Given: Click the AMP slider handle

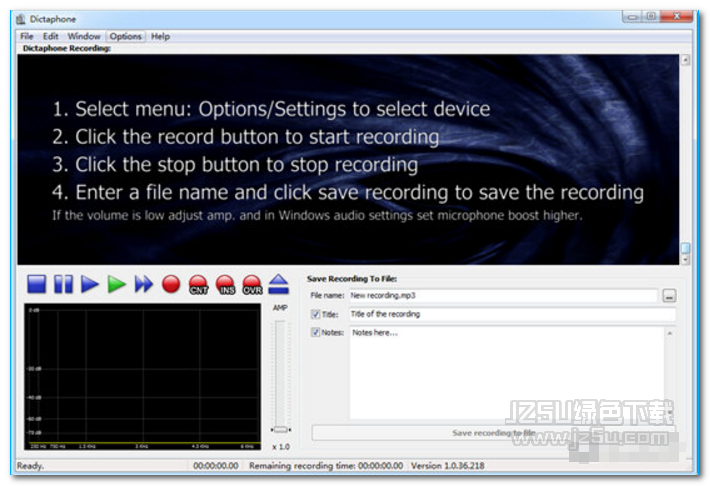Looking at the screenshot, I should (281, 429).
